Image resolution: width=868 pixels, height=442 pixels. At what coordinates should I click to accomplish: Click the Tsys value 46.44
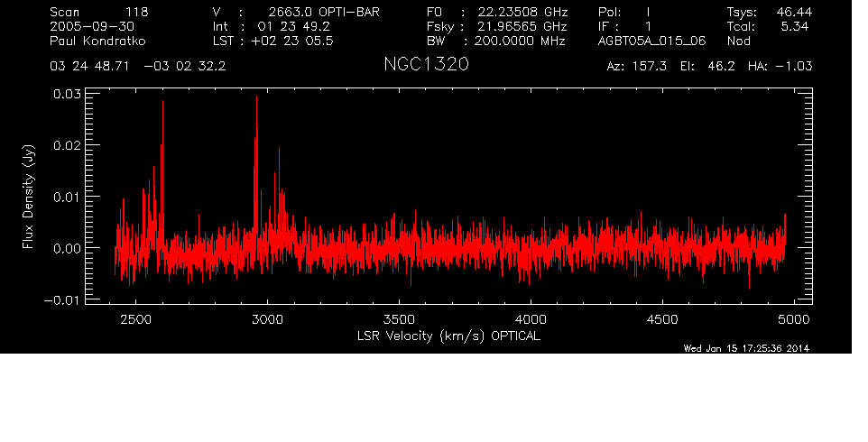(793, 12)
